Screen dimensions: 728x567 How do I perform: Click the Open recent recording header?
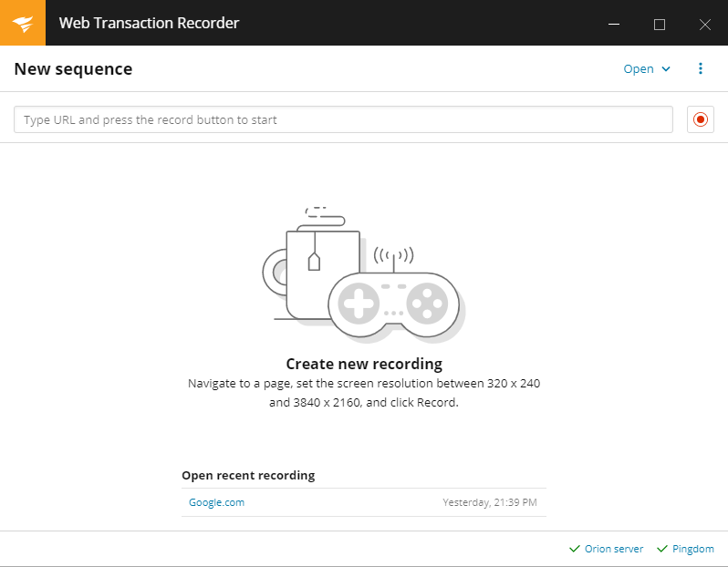click(248, 475)
